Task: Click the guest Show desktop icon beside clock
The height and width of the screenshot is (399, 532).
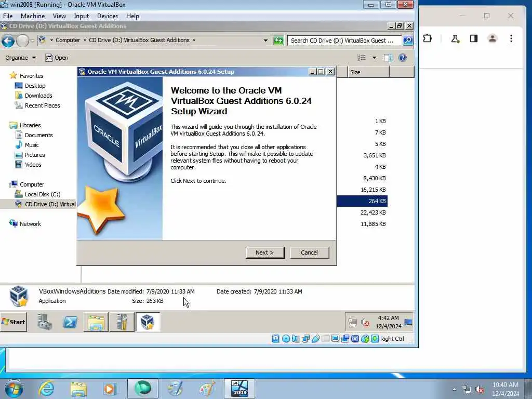Action: pos(408,322)
